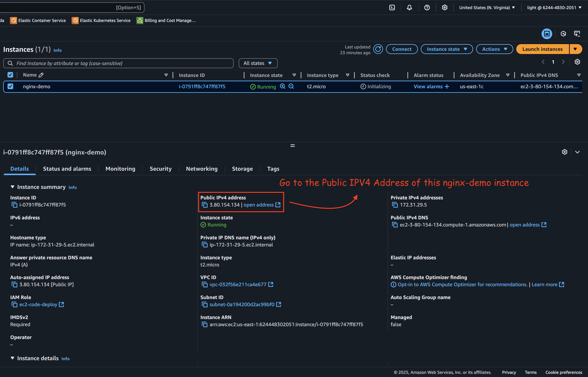Open address link for Public IPv4 address

click(x=262, y=205)
